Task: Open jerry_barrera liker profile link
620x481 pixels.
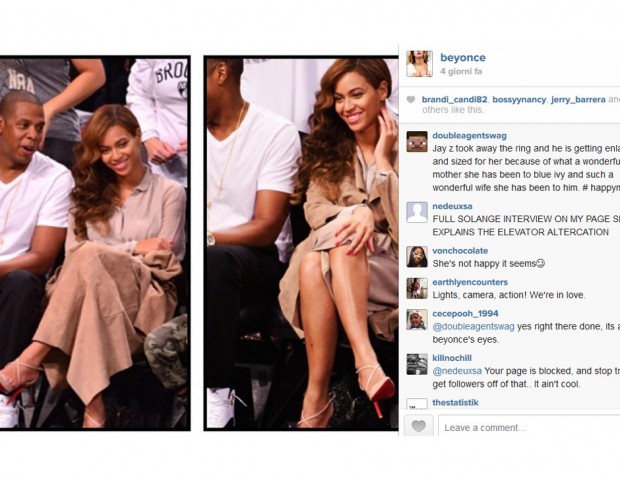Action: coord(578,100)
